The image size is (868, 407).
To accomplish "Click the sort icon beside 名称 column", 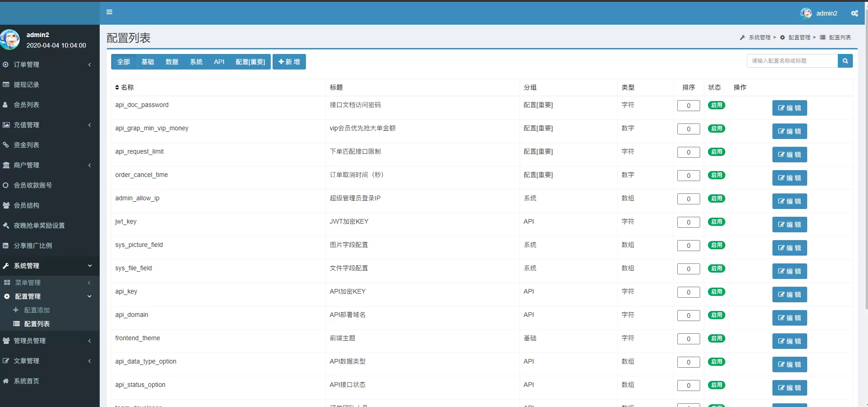I will tap(117, 87).
